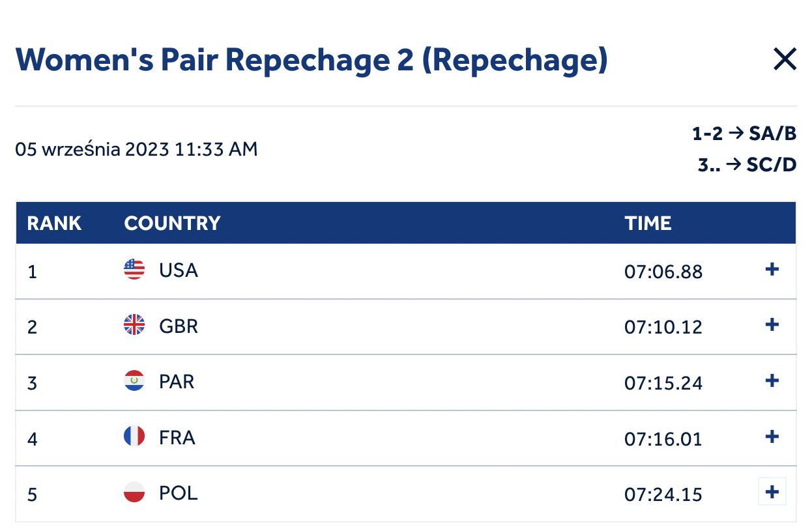This screenshot has height=529, width=812.
Task: Click the 3.. → SC/D progression note
Action: click(747, 165)
